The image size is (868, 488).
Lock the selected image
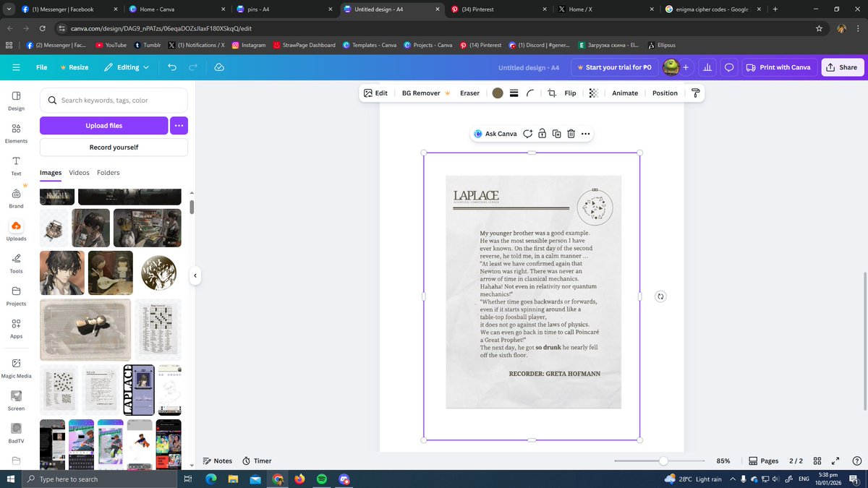pos(542,134)
